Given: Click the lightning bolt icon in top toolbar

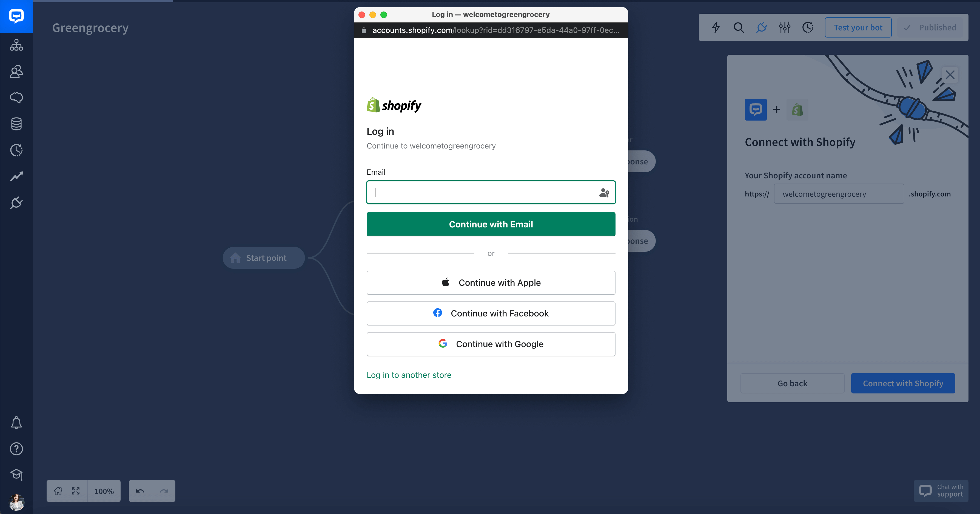Looking at the screenshot, I should pyautogui.click(x=716, y=27).
